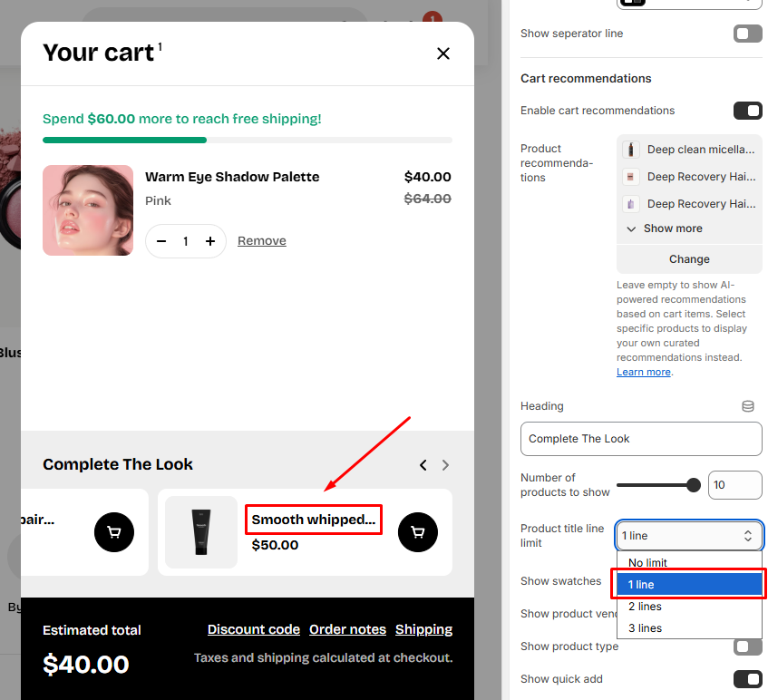The height and width of the screenshot is (700, 768).
Task: Go to previous recommendation with left arrow
Action: coord(423,465)
